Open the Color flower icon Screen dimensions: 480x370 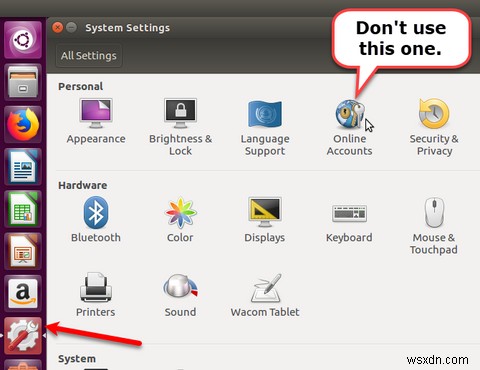(180, 213)
